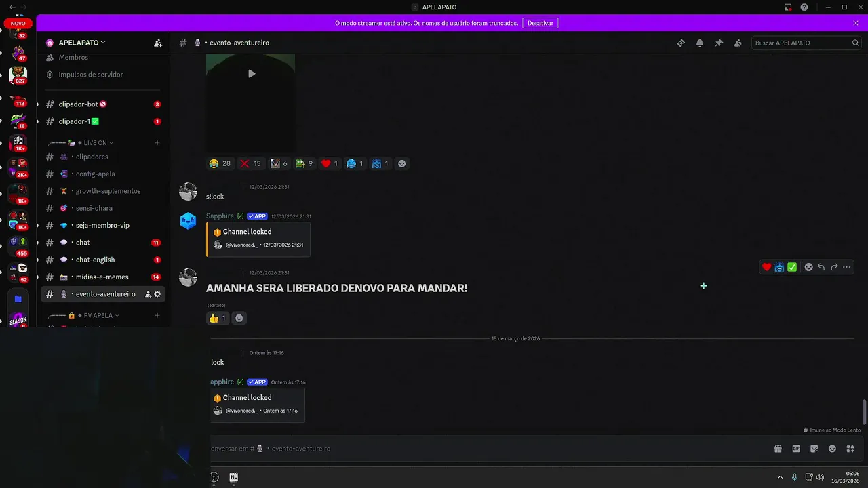Open the gift icon in message bar

(778, 449)
